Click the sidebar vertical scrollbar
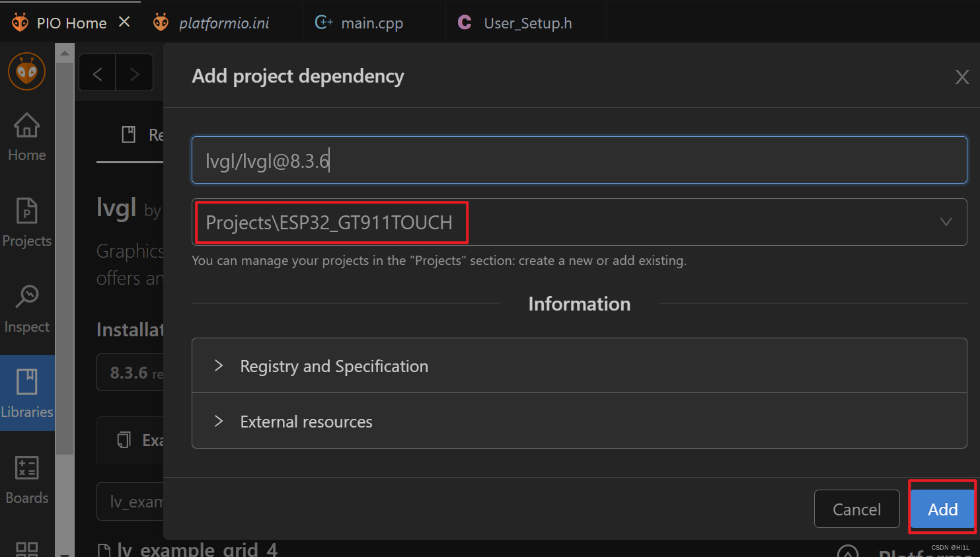 click(65, 258)
